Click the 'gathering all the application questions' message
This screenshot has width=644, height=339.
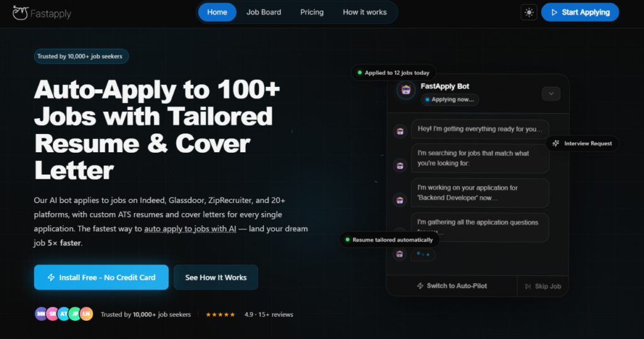tap(480, 227)
